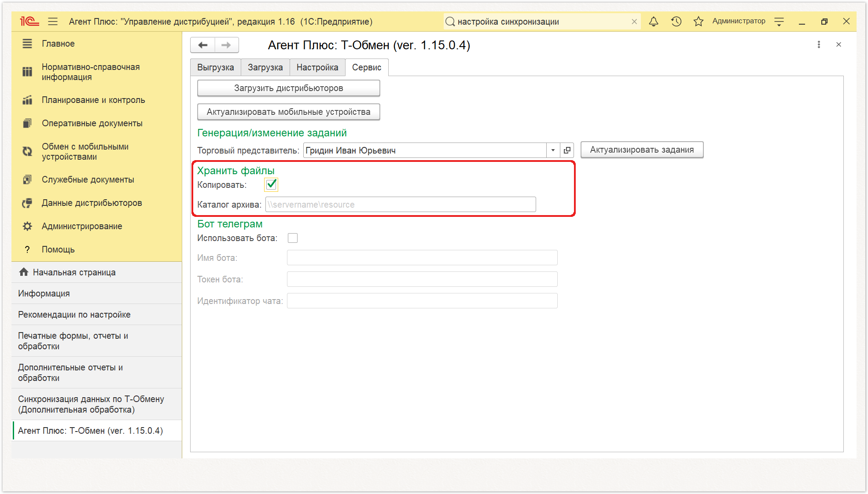Click Данные дистрибьюторов icon
The image size is (868, 494).
click(x=27, y=203)
